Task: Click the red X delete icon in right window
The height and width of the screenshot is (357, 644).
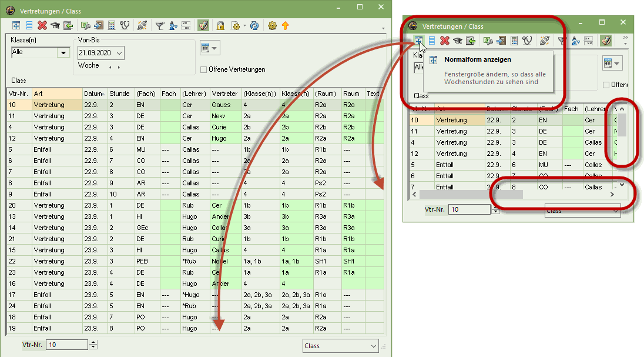Action: 445,41
